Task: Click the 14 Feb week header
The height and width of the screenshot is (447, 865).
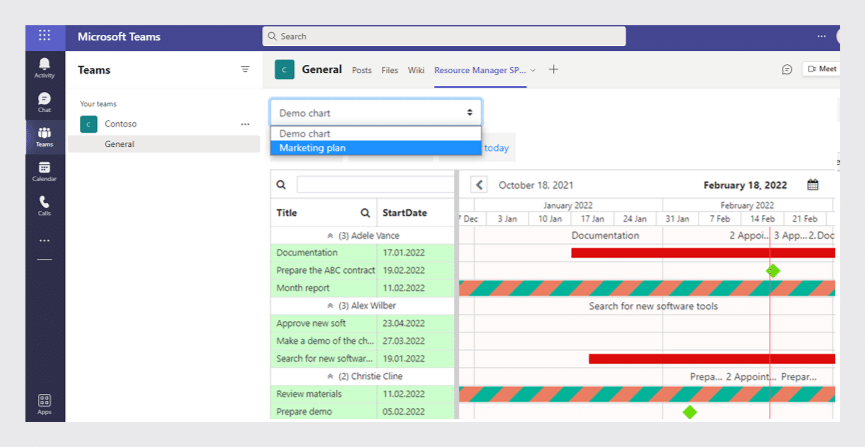Action: click(762, 219)
